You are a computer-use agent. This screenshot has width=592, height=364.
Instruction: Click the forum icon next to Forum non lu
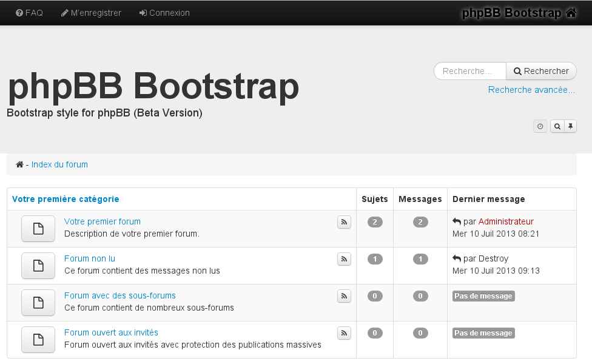tap(38, 266)
